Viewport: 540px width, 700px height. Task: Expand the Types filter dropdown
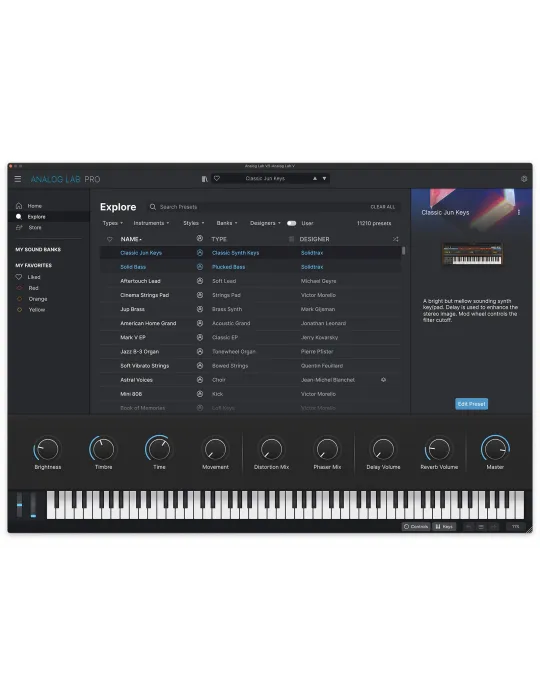click(x=112, y=223)
